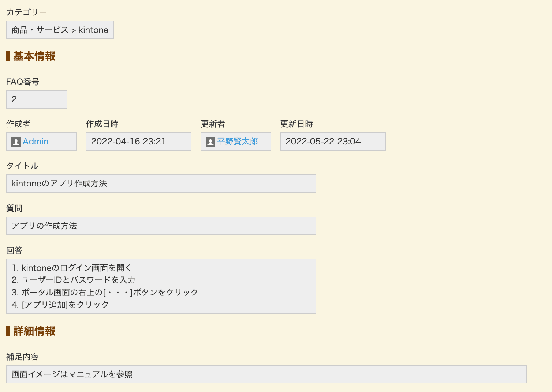Click the 更新日時 label
The image size is (552, 392).
(x=296, y=124)
